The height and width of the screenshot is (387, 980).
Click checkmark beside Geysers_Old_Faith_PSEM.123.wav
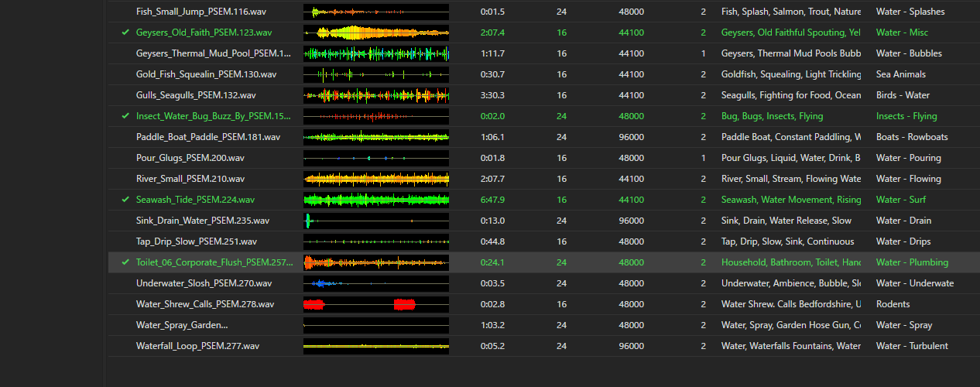[x=125, y=33]
